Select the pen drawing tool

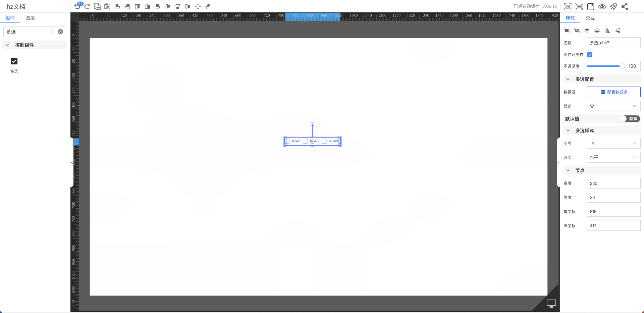coord(208,6)
